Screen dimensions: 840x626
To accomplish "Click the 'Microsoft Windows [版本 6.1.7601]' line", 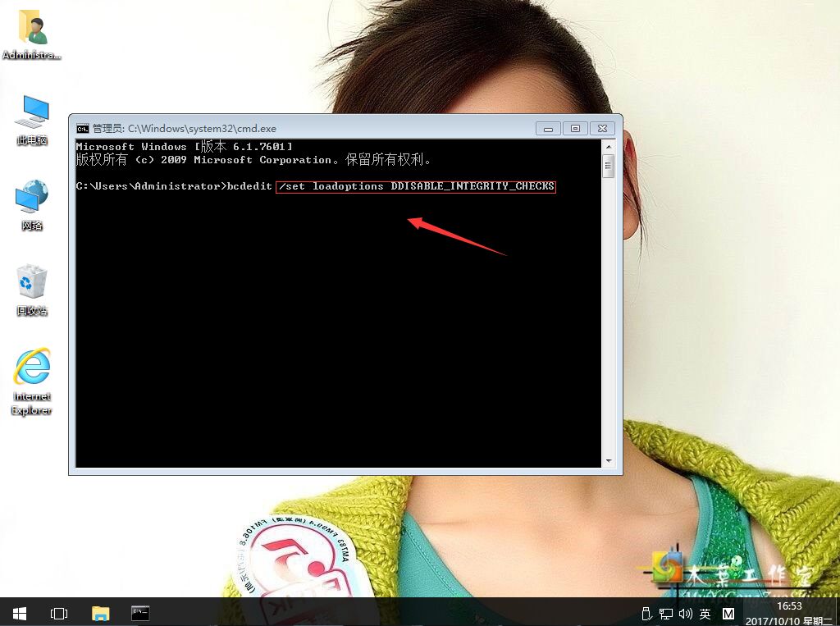I will point(185,146).
